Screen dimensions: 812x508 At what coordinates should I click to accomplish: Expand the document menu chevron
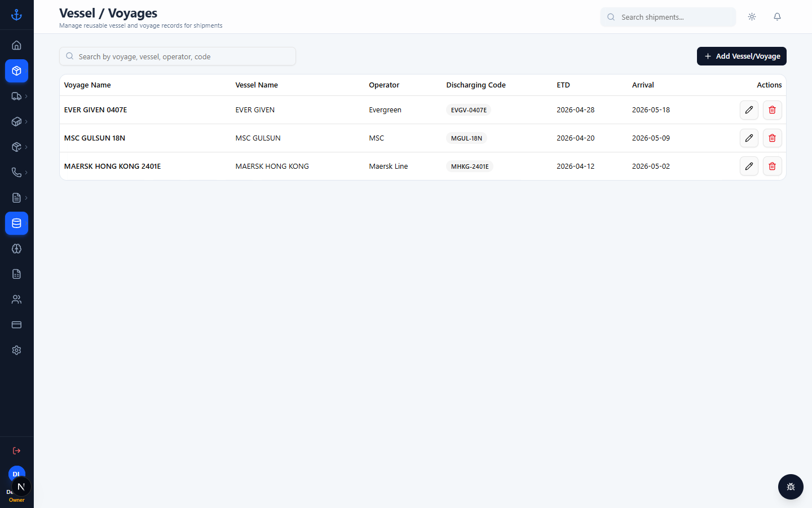click(x=26, y=198)
